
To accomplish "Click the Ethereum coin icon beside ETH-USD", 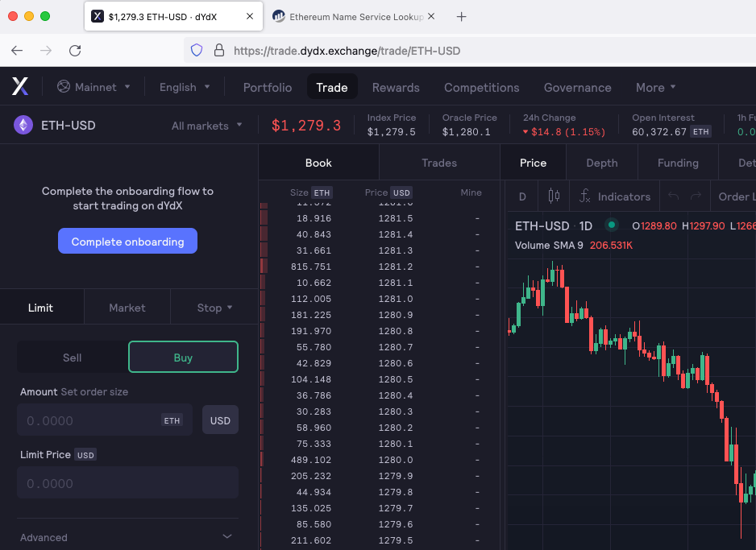I will coord(23,125).
